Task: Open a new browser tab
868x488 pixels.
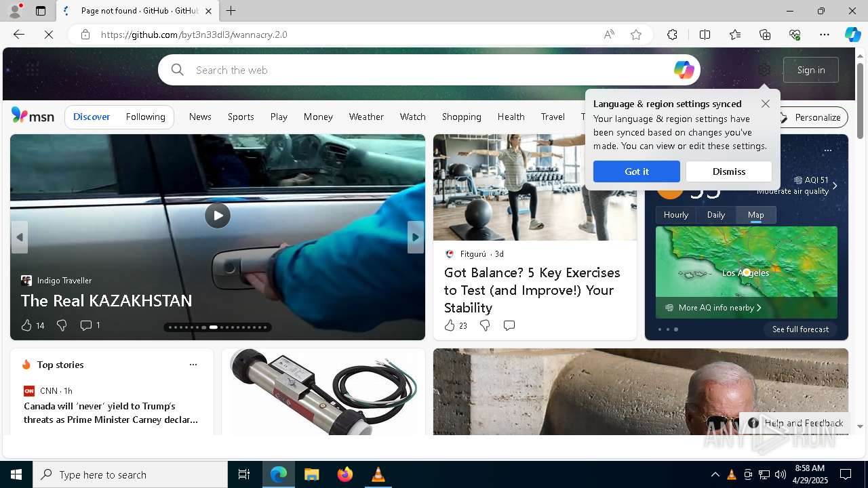Action: point(231,11)
